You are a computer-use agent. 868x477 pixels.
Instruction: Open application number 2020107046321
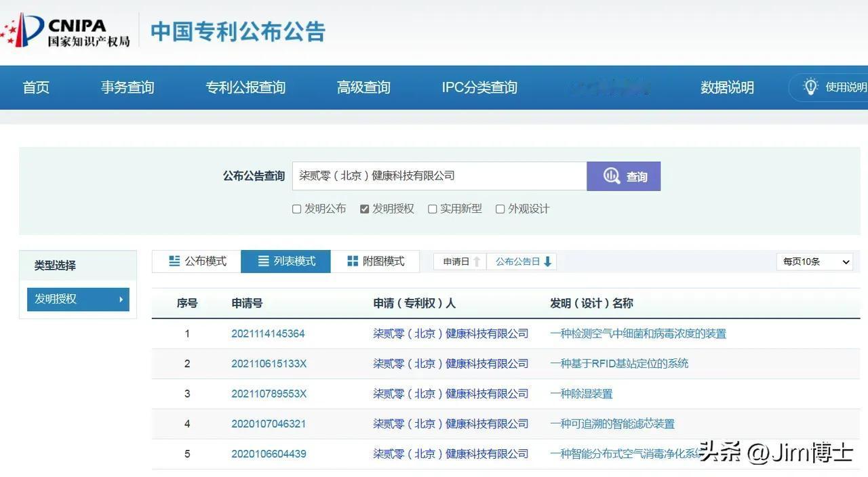[x=269, y=423]
